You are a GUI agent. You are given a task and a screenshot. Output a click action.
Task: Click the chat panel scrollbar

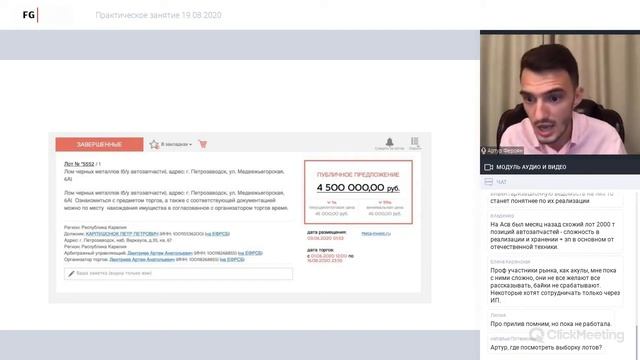tap(637, 341)
